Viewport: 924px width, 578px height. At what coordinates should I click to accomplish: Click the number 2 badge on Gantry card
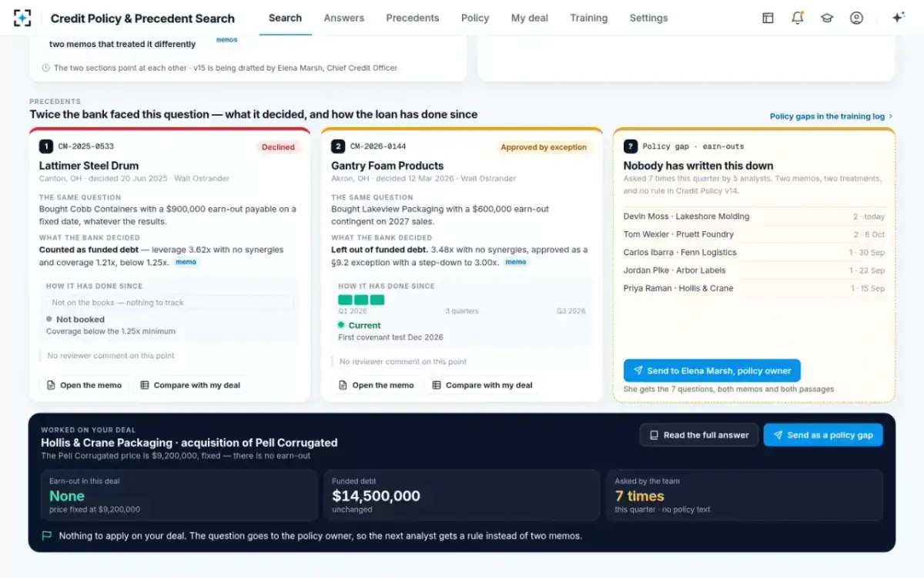pyautogui.click(x=338, y=146)
